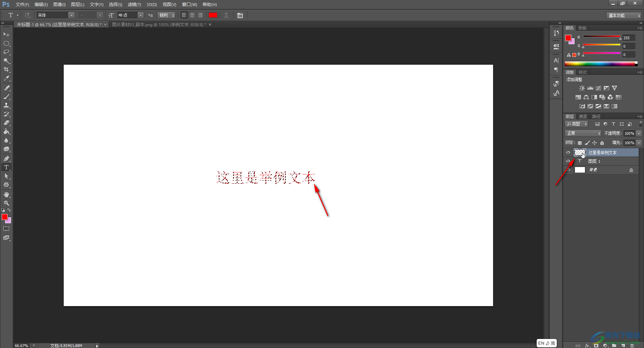Select the Crop tool

click(x=6, y=69)
